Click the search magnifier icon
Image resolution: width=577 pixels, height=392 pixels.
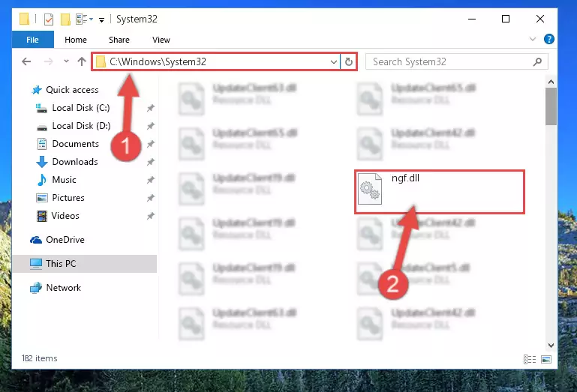537,61
